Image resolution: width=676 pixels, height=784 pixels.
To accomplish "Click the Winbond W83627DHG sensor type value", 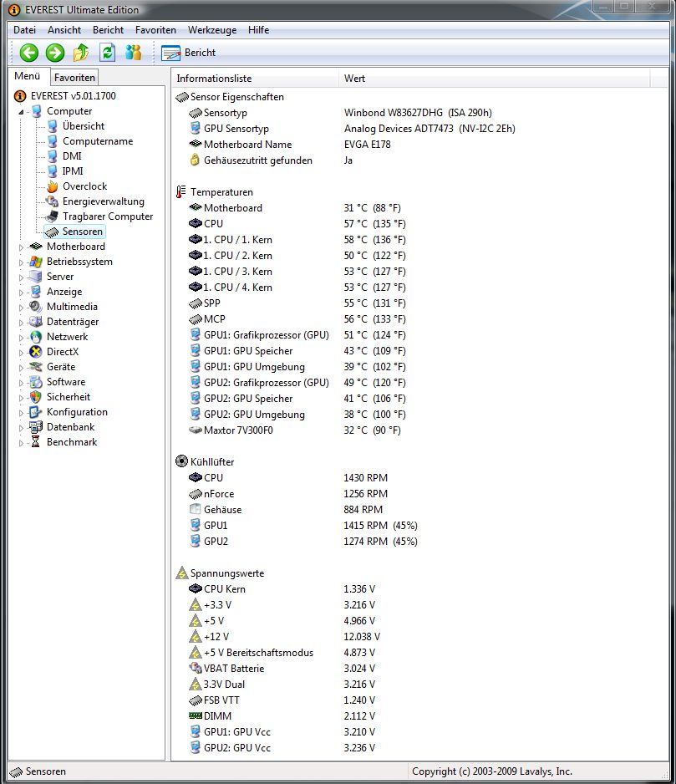I will point(418,113).
